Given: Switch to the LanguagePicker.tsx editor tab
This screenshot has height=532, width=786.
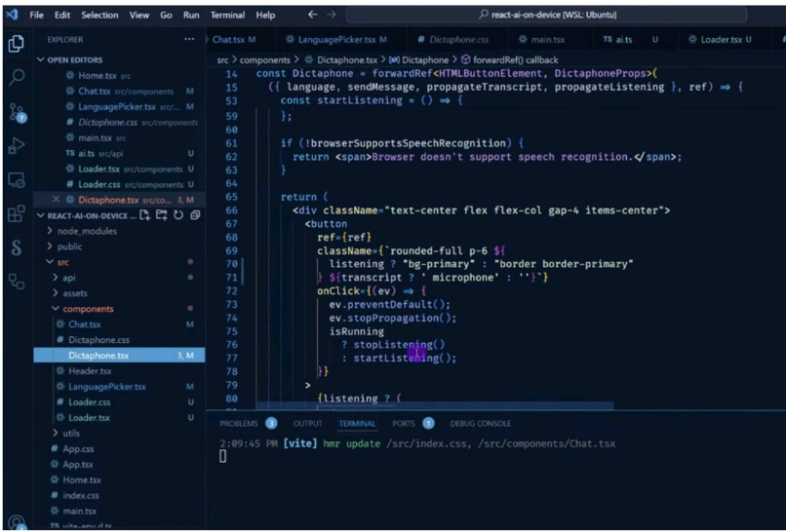Looking at the screenshot, I should click(x=342, y=39).
